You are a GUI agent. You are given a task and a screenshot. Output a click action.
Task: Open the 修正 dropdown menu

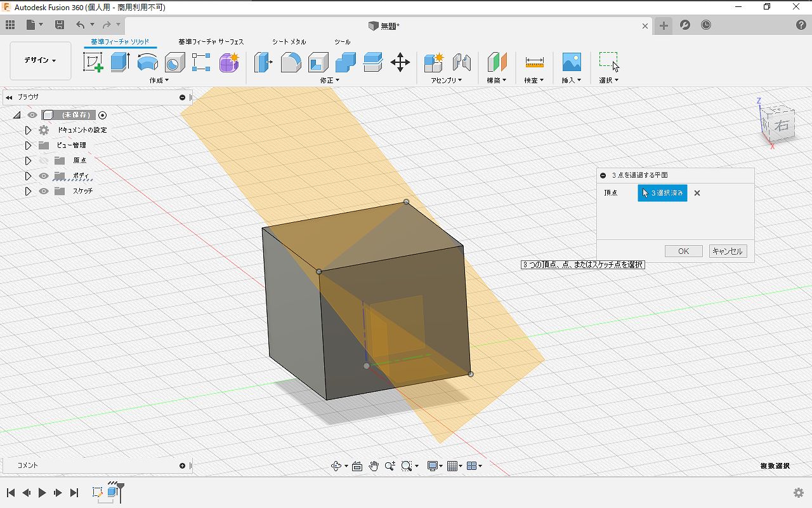[330, 81]
